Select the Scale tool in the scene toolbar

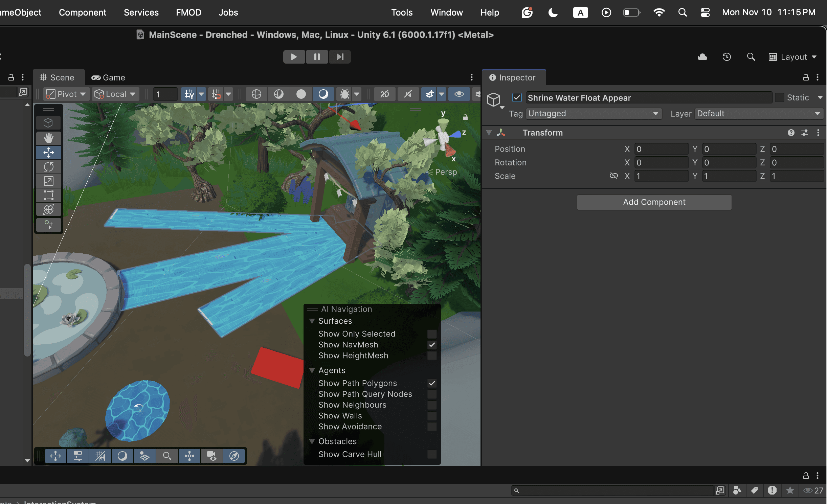[48, 181]
